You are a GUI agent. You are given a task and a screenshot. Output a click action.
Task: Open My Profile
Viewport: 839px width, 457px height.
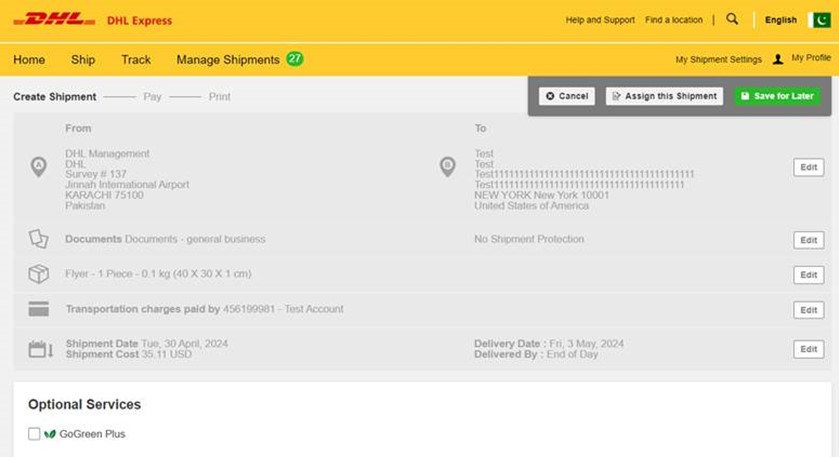pos(811,58)
